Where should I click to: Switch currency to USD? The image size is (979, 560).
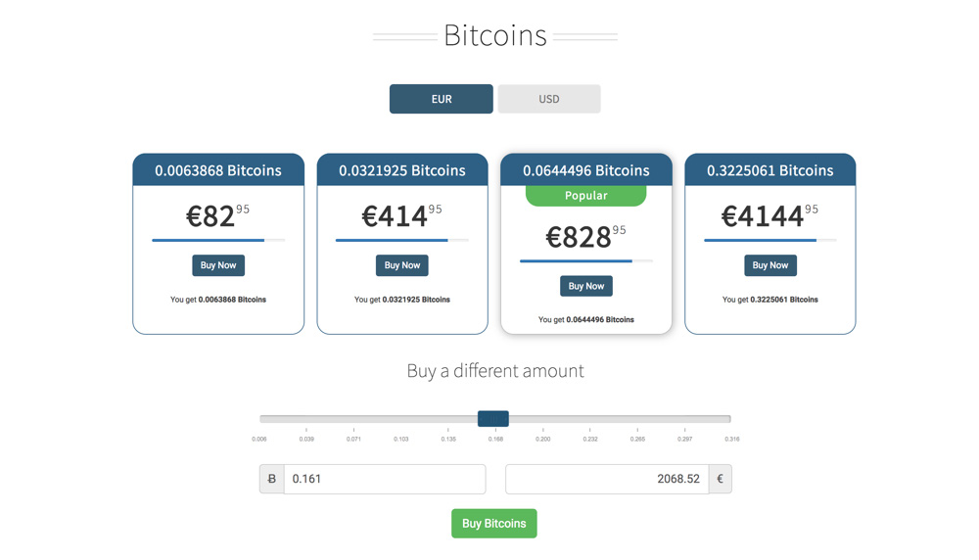point(548,99)
